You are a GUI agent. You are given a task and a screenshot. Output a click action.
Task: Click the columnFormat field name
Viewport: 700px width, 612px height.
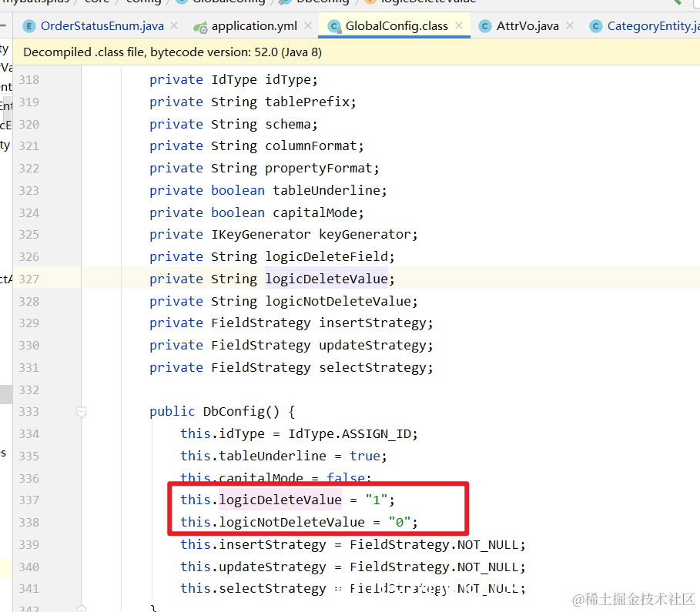click(x=311, y=146)
